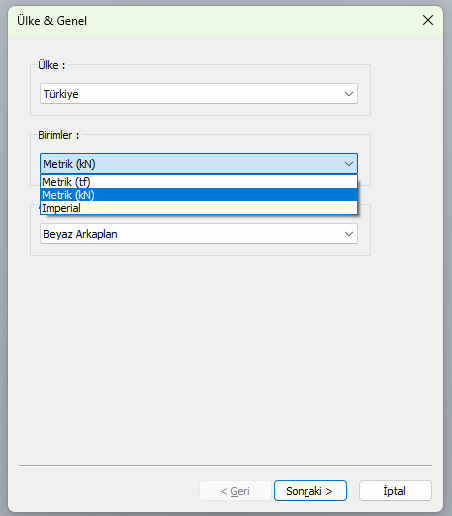The height and width of the screenshot is (516, 452).
Task: Pick Imperial units from the open list
Action: click(x=199, y=208)
